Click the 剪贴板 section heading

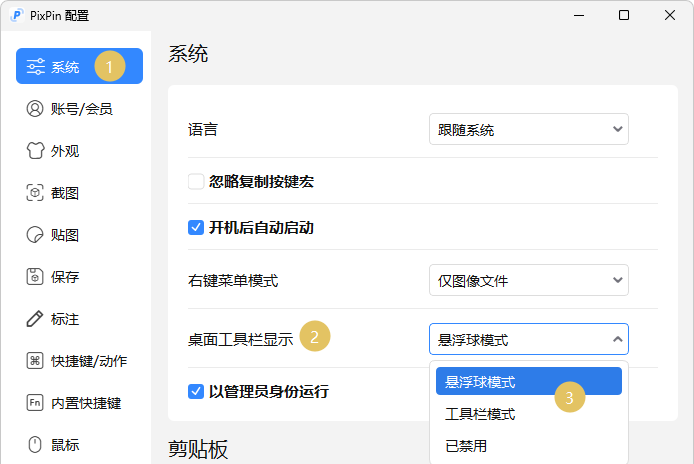point(198,449)
